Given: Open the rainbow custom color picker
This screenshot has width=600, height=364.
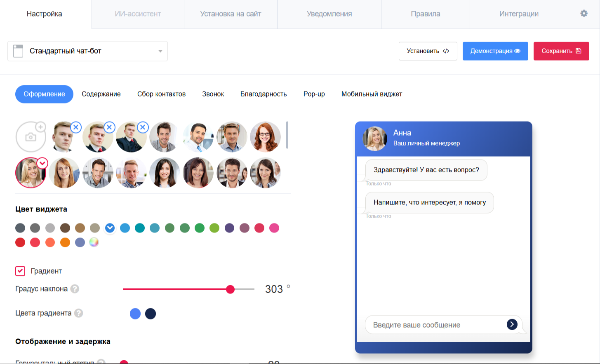Looking at the screenshot, I should [94, 242].
